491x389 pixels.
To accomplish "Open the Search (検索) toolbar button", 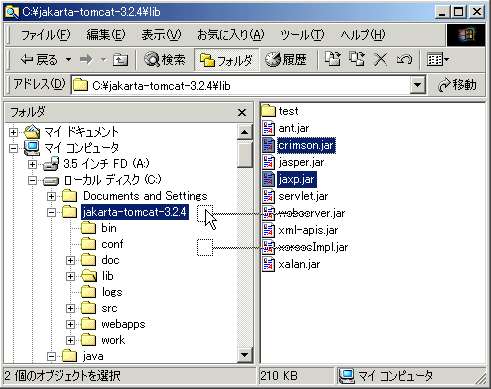I will tap(164, 60).
